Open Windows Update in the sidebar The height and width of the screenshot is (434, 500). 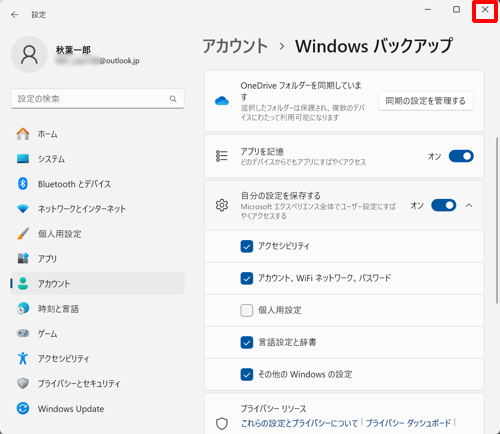(97, 408)
